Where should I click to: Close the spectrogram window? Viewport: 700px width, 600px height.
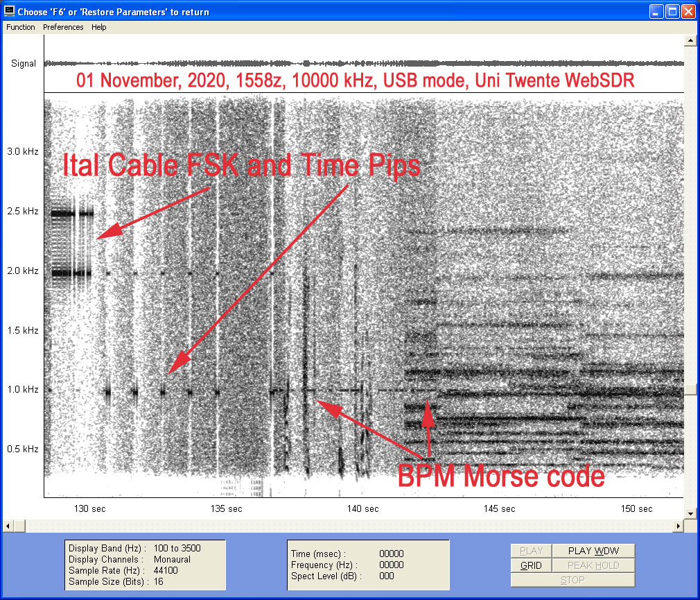pos(688,12)
